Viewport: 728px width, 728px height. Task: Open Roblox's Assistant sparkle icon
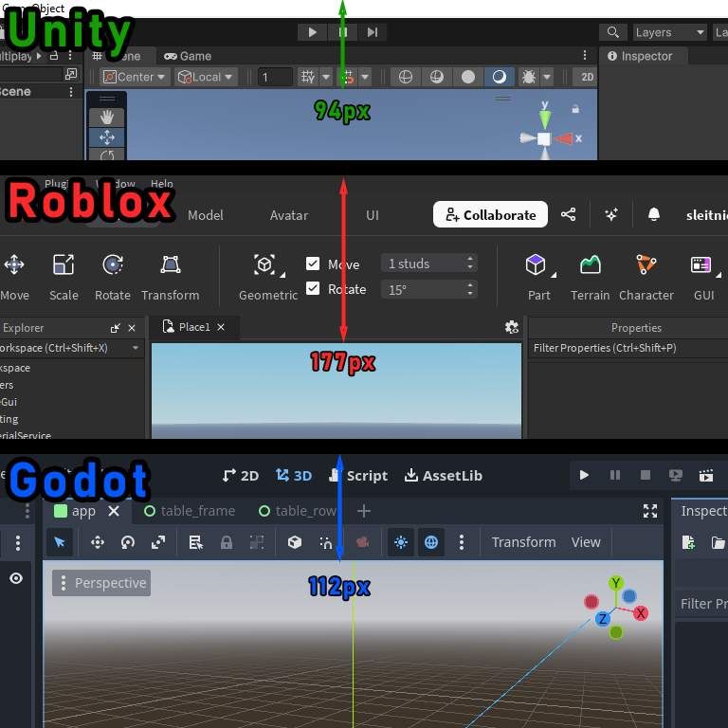(611, 214)
